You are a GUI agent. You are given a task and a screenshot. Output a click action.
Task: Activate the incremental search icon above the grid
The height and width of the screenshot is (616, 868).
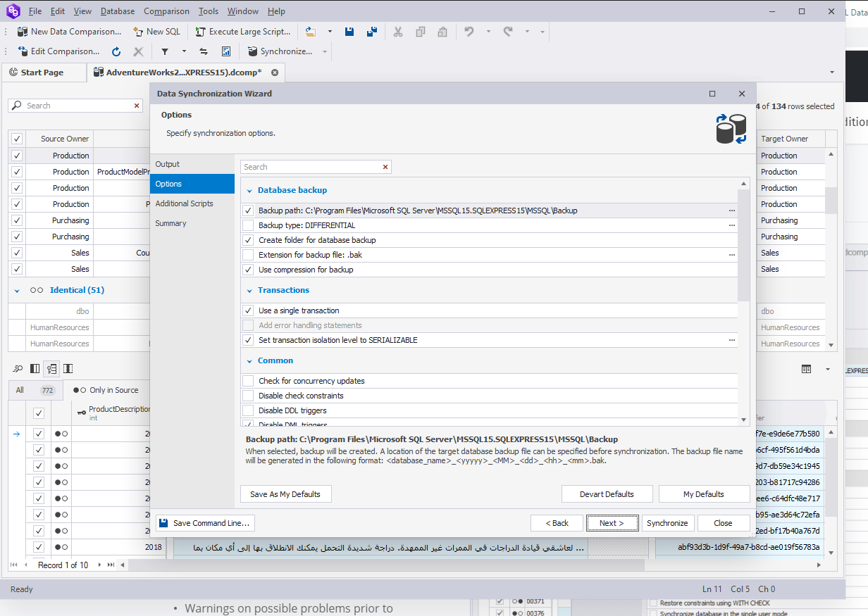point(18,368)
